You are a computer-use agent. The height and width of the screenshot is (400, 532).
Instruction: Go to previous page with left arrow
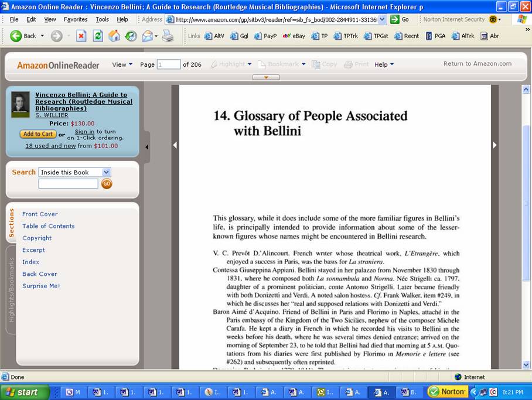[x=175, y=145]
